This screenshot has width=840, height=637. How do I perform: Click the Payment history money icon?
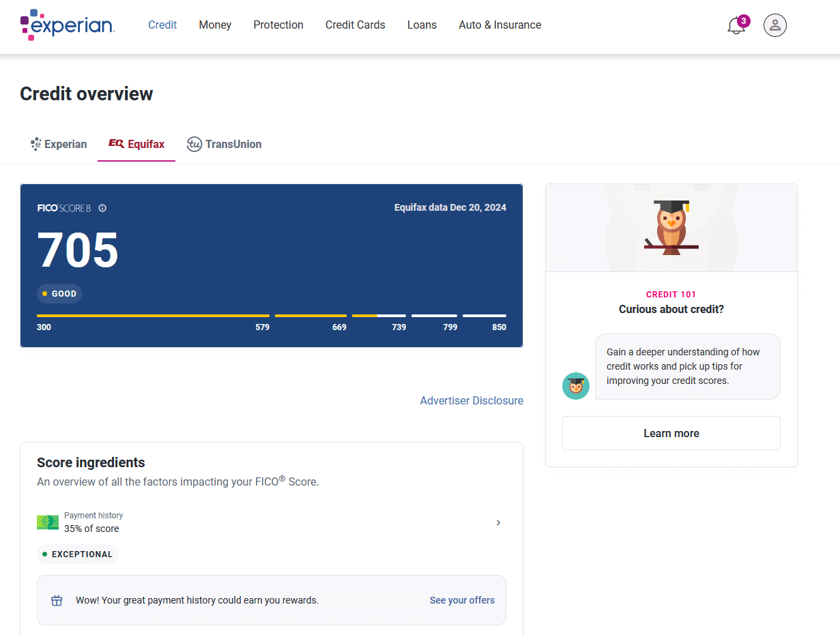coord(46,522)
